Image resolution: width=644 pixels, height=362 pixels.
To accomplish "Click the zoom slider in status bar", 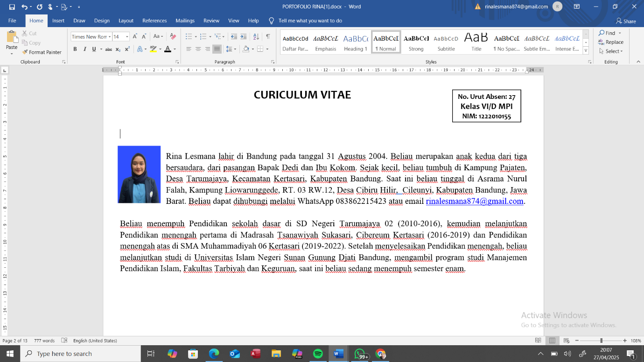I will (x=601, y=341).
